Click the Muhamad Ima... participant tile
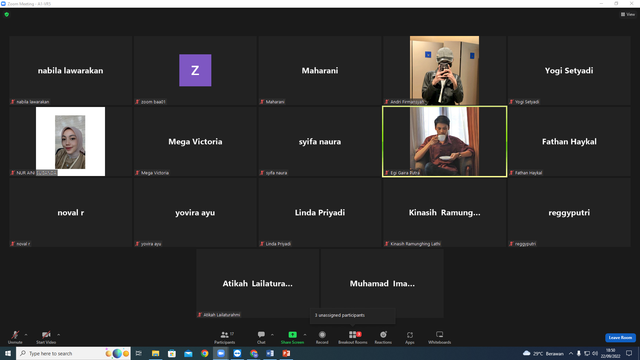The height and width of the screenshot is (360, 640). pyautogui.click(x=382, y=283)
